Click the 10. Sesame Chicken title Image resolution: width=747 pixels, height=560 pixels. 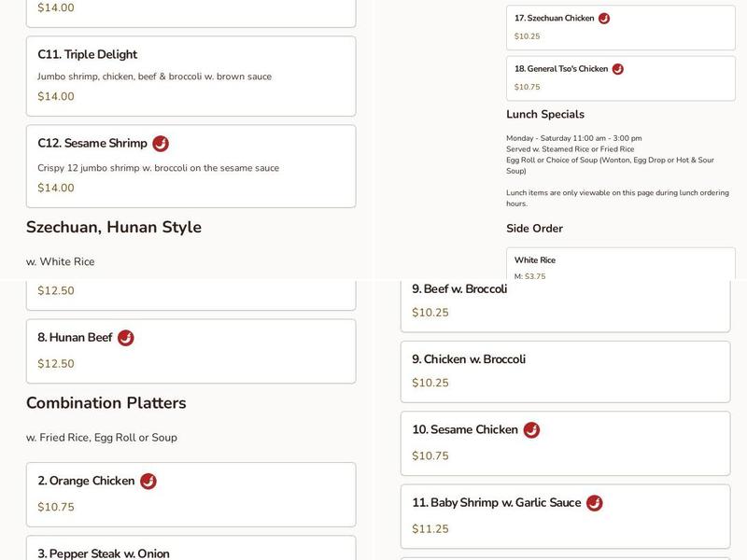point(465,430)
